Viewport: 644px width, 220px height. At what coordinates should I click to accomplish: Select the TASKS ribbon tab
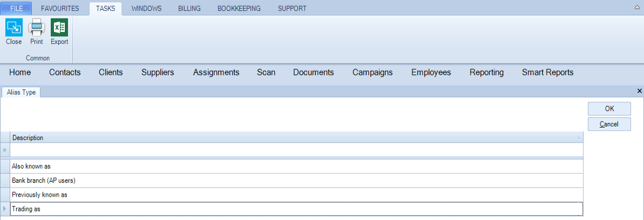(106, 8)
